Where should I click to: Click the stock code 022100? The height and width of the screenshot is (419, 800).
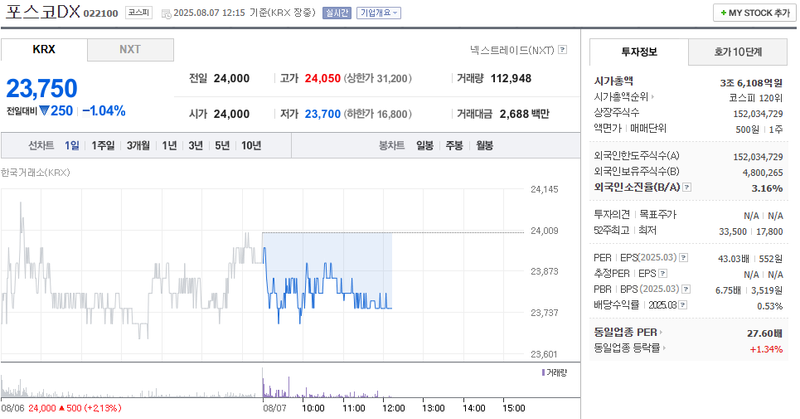click(101, 13)
